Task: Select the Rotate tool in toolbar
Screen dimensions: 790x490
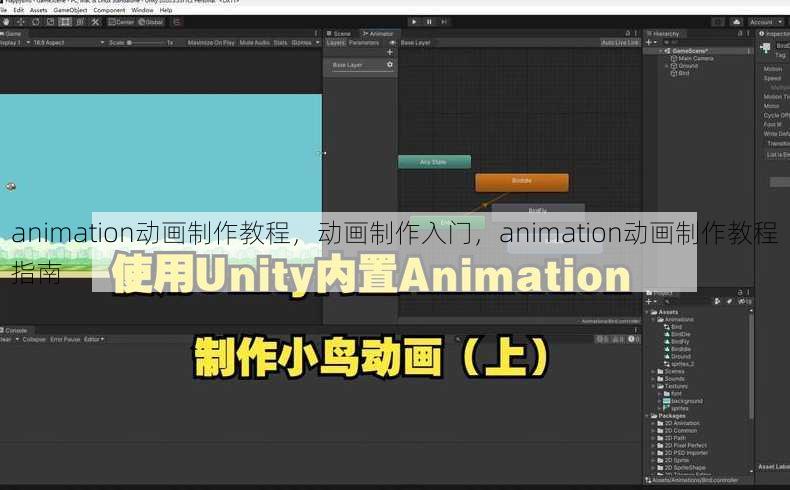Action: [36, 22]
